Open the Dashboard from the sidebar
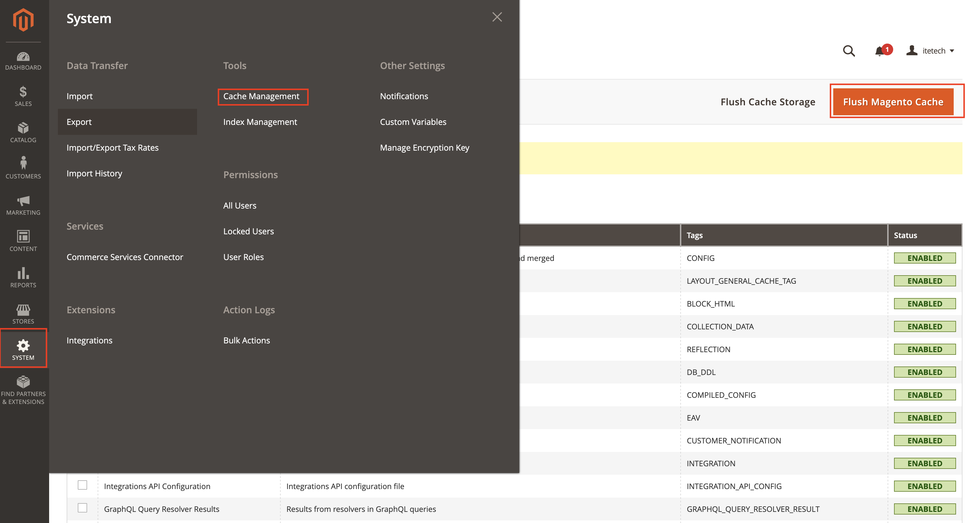Viewport: 980px width, 523px height. point(23,61)
